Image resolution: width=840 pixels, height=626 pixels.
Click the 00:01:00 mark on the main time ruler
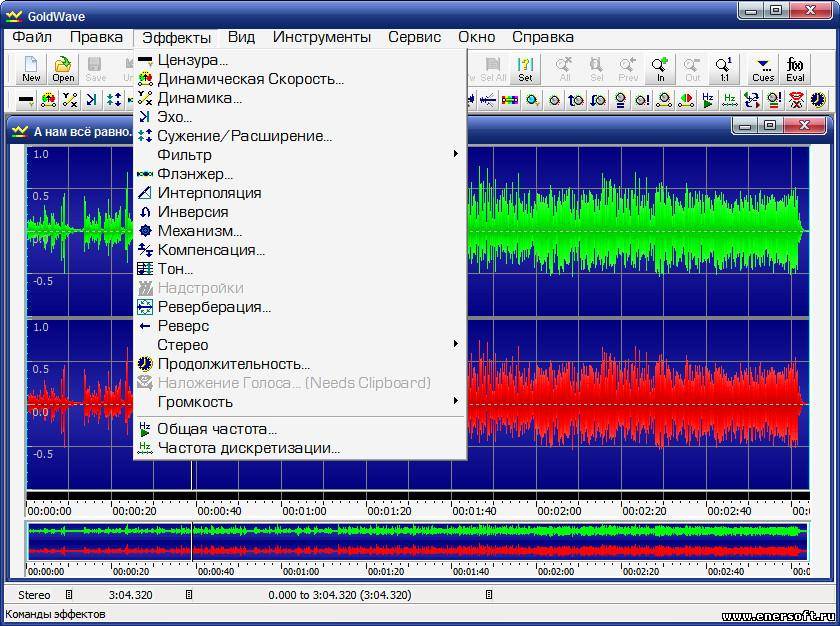[x=304, y=511]
